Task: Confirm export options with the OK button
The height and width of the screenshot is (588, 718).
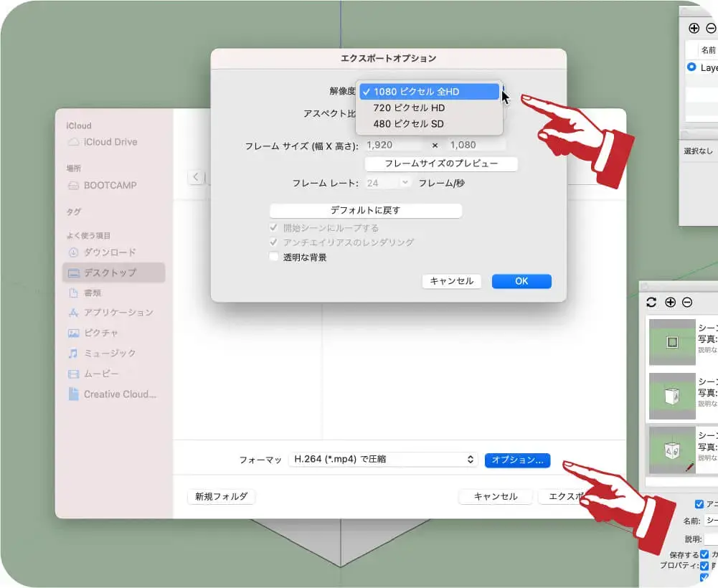Action: pos(521,281)
